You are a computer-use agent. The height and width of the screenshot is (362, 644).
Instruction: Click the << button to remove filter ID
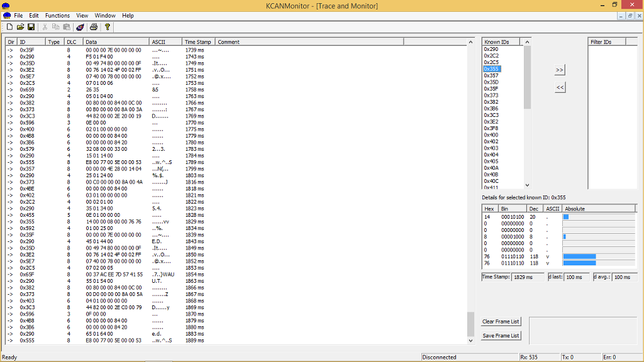(559, 87)
